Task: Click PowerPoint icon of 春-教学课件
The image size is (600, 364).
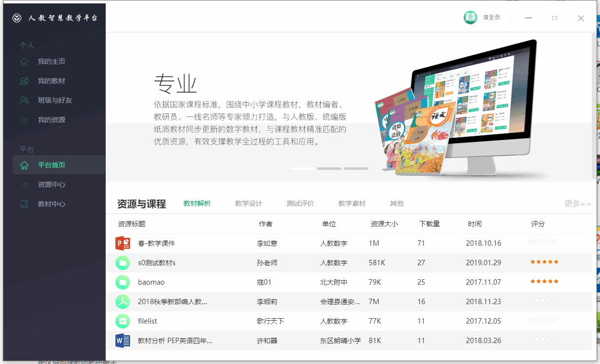Action: point(123,243)
